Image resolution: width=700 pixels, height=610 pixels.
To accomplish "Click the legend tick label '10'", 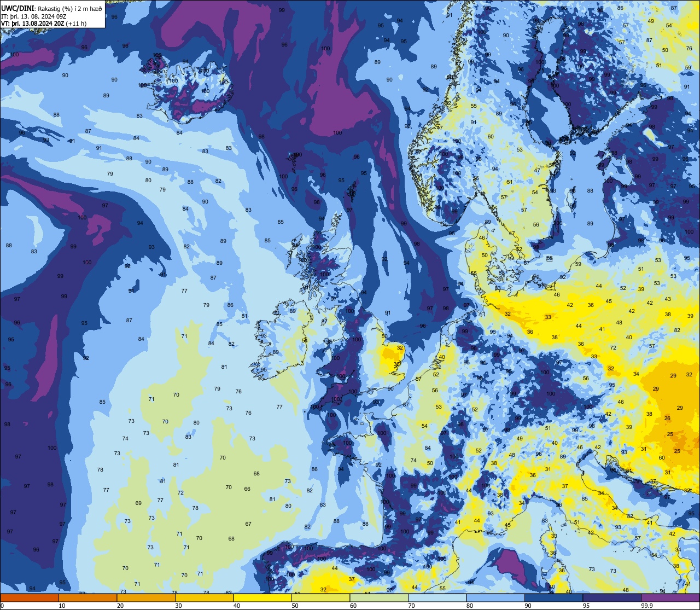I will coord(62,606).
